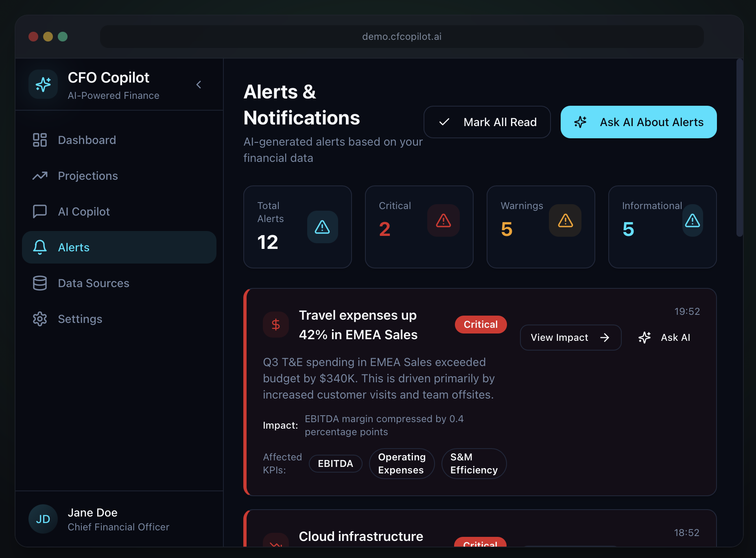The height and width of the screenshot is (558, 756).
Task: Click the Projections trend-line icon
Action: (x=39, y=176)
